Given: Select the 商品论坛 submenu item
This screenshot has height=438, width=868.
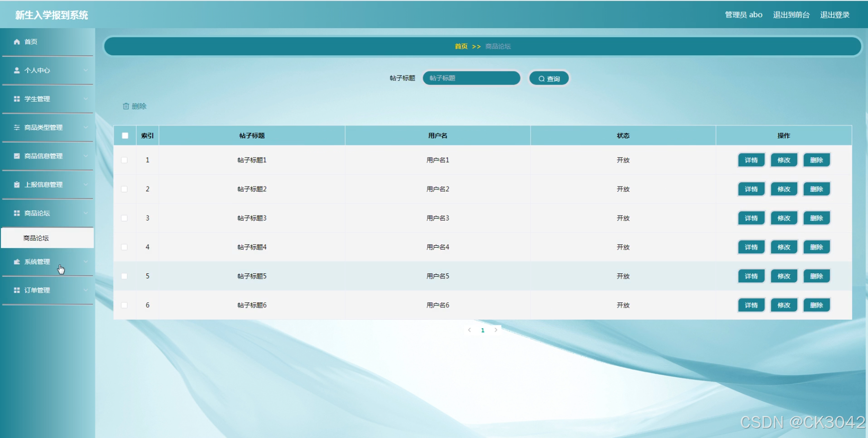Looking at the screenshot, I should (48, 238).
